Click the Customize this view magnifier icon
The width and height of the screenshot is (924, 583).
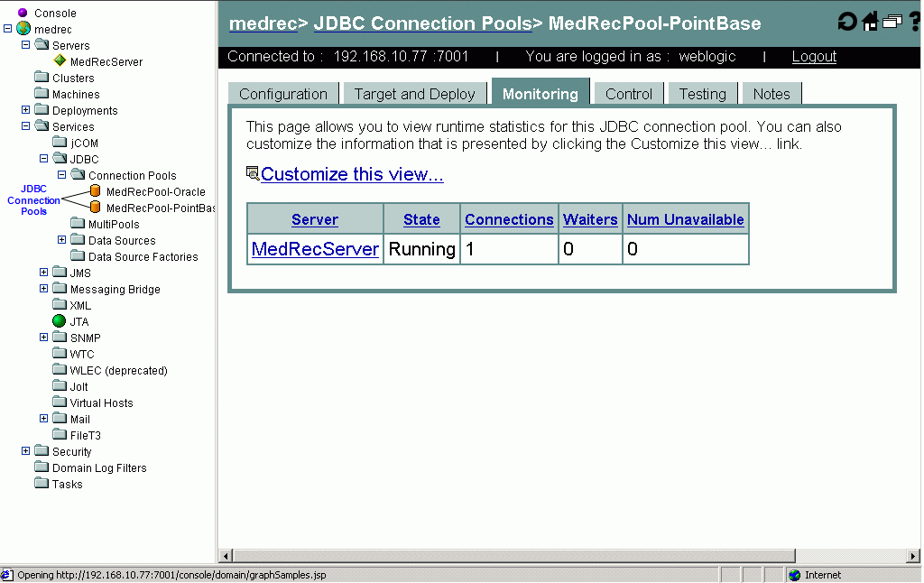[x=253, y=173]
